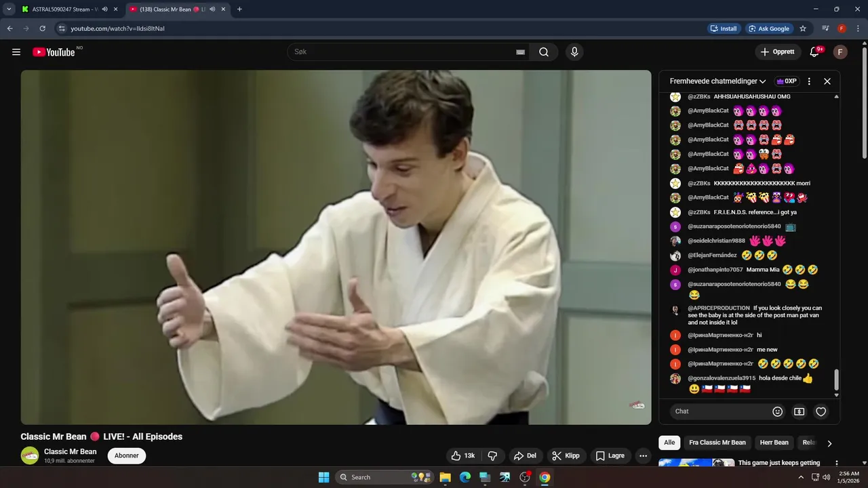
Task: Bookmark this page with the star
Action: pos(803,28)
